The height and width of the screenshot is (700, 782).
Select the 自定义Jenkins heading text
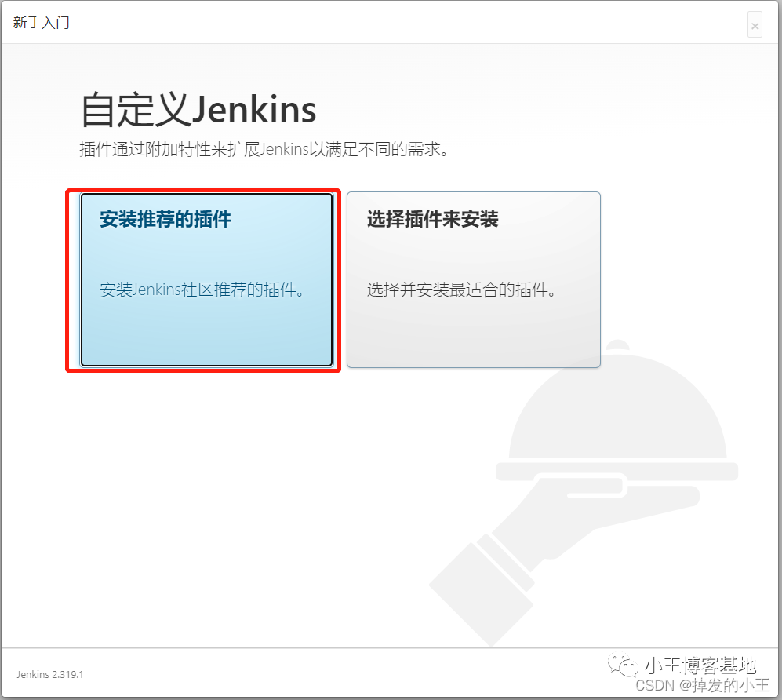tap(198, 109)
